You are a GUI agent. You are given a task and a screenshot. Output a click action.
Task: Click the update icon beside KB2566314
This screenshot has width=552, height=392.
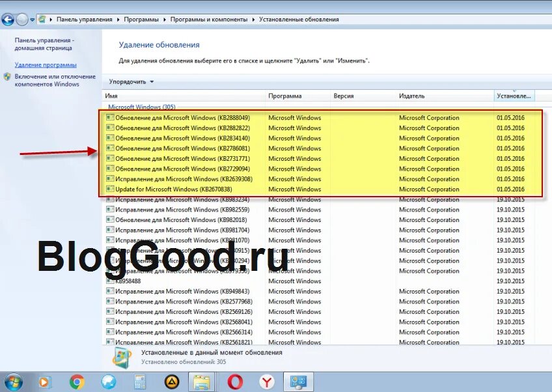click(x=110, y=332)
